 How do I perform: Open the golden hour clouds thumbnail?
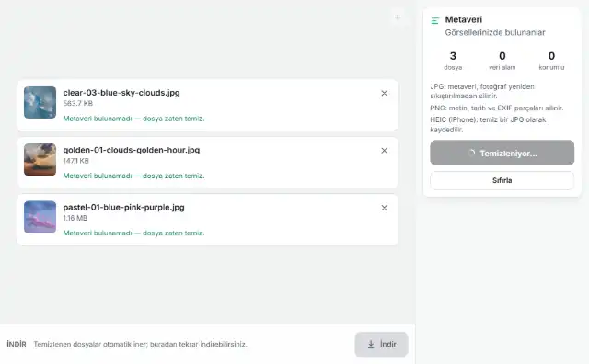tap(40, 160)
